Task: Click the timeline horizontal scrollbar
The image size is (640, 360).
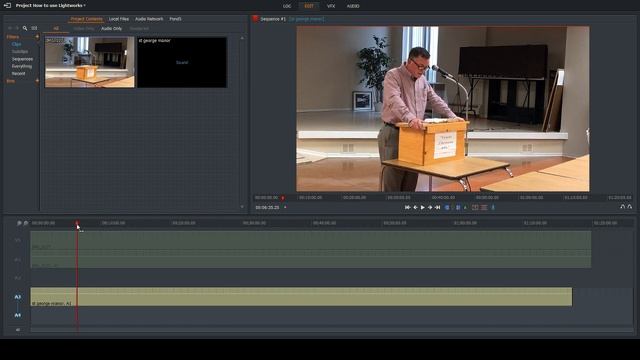Action: tap(332, 329)
